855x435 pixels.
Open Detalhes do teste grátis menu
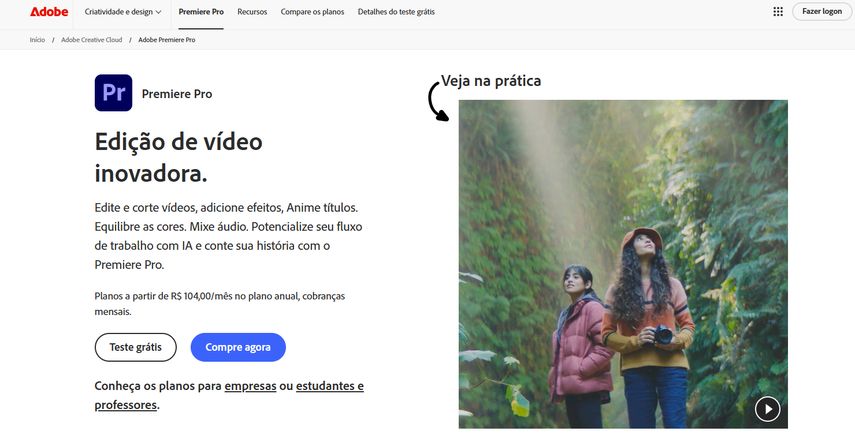396,11
